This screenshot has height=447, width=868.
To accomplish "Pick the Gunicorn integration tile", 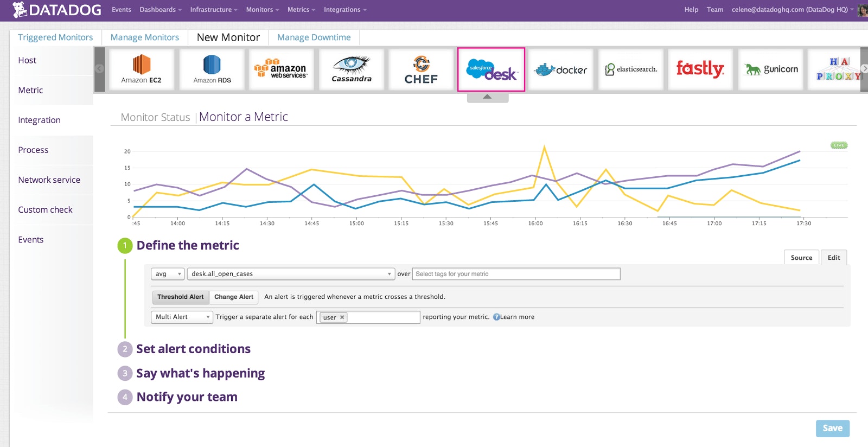I will click(770, 69).
